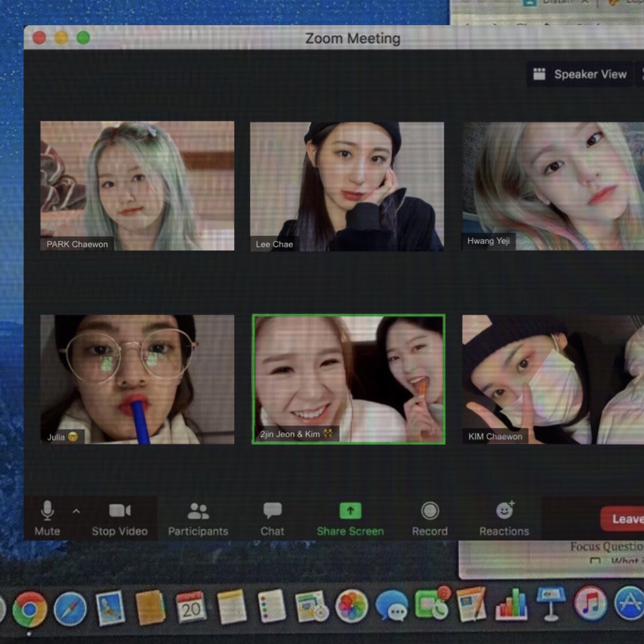Click the "Hwang Yeji" name label
Screen dimensions: 644x644
[x=489, y=241]
